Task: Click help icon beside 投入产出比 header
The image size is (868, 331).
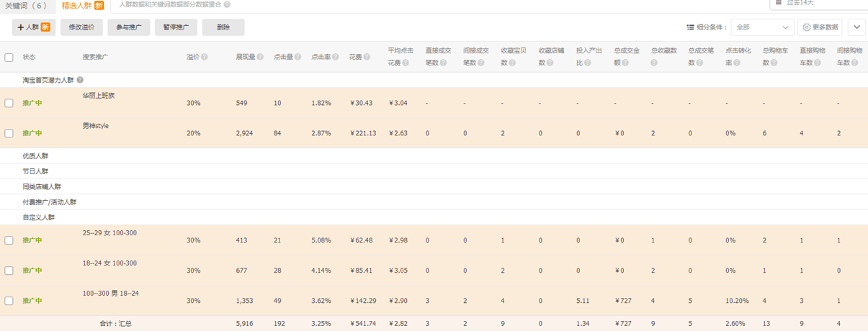Action: coord(588,63)
